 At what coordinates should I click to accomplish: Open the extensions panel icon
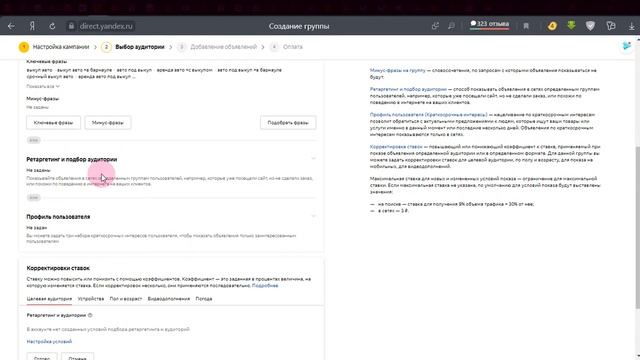pos(611,26)
